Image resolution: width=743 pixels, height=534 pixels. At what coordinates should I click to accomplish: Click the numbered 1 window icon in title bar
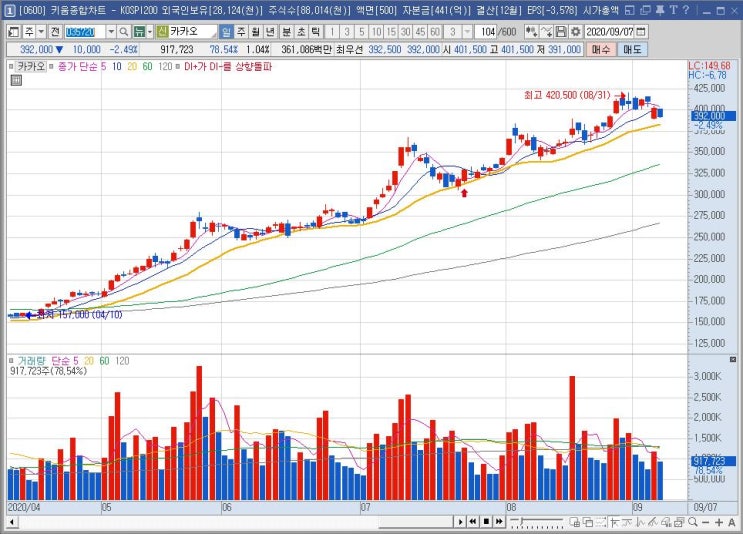9,10
